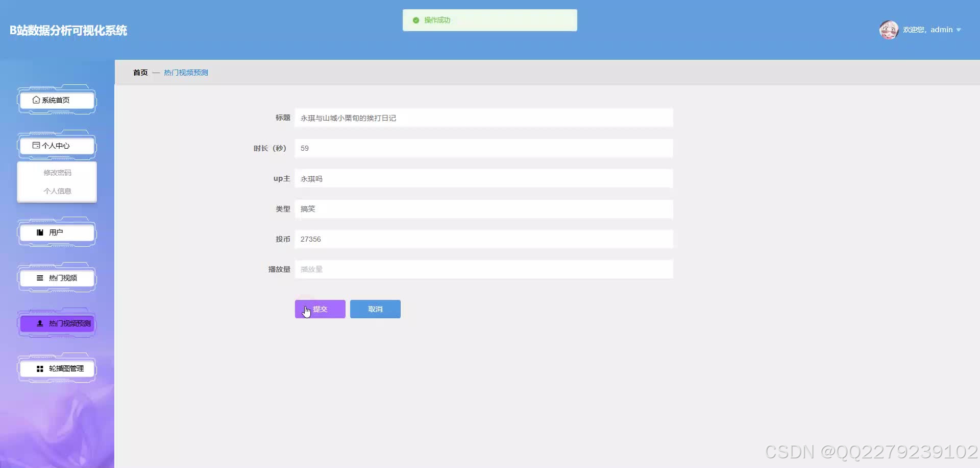Open the 热门视频预测 breadcrumb link

[x=185, y=72]
